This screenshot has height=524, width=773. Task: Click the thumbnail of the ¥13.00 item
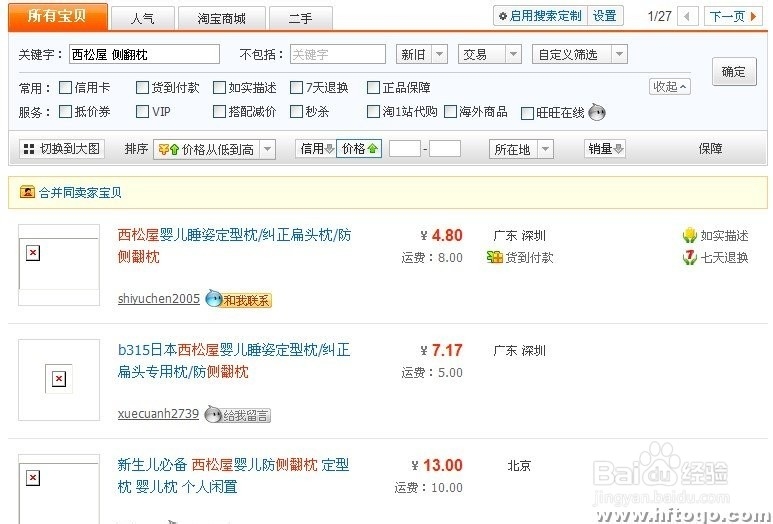coord(59,489)
